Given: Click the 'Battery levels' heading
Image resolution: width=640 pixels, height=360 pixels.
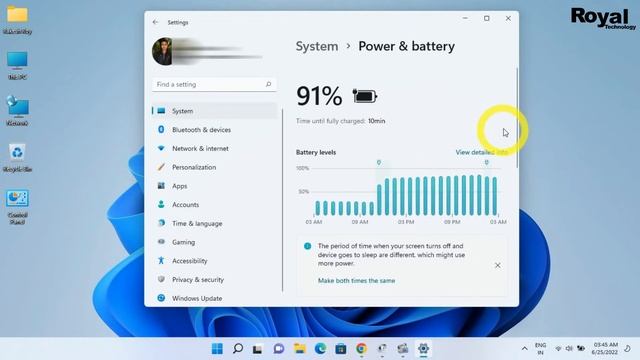Looking at the screenshot, I should pyautogui.click(x=316, y=152).
